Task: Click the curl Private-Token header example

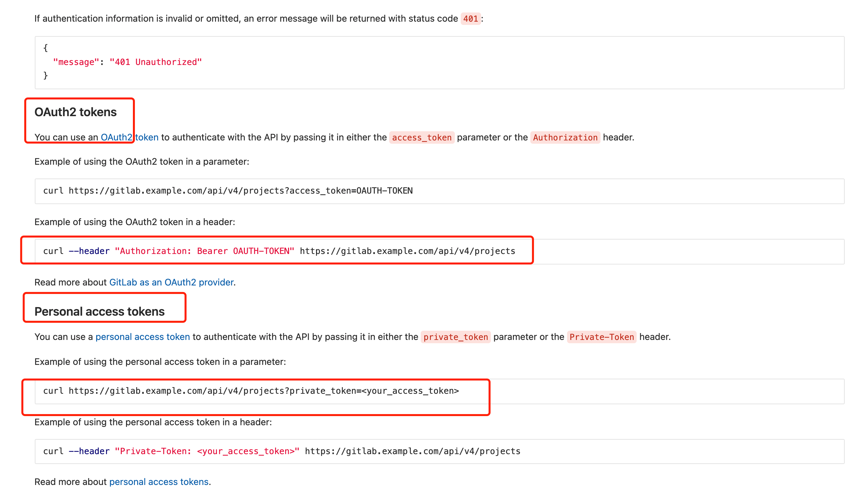Action: point(281,451)
